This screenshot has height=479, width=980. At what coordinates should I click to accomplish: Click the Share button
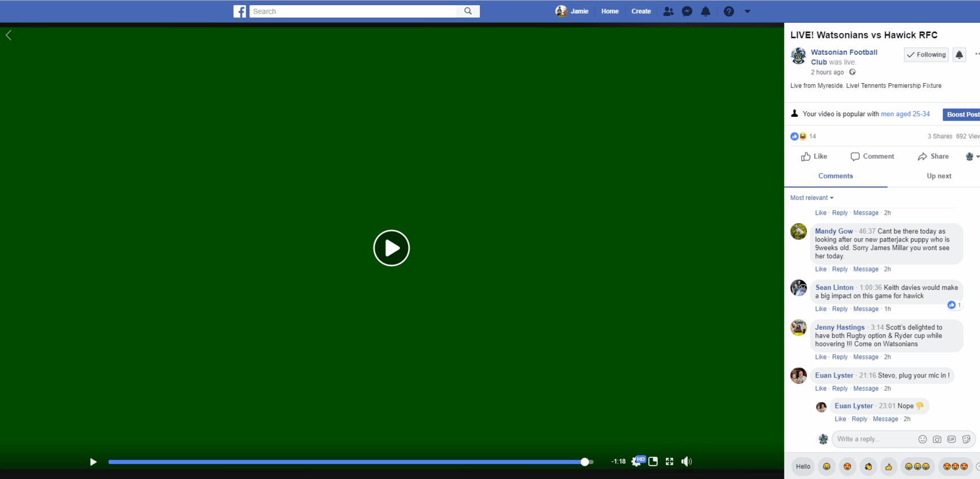click(x=933, y=157)
